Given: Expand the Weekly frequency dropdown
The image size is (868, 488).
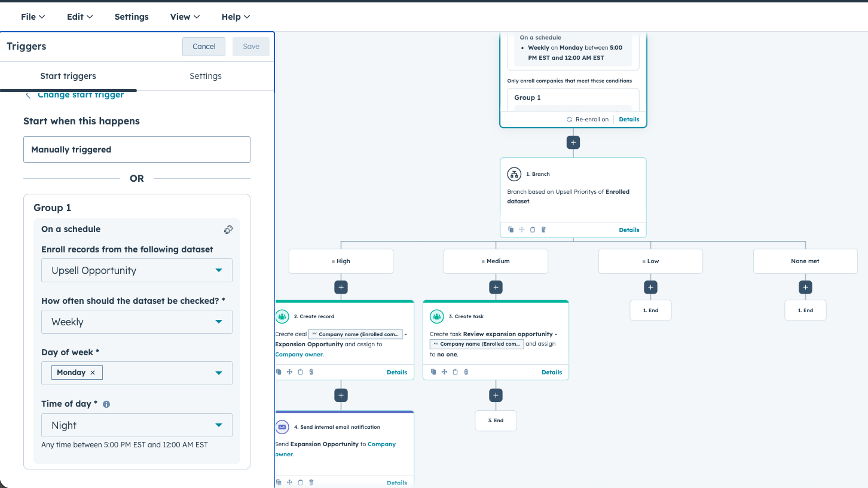Looking at the screenshot, I should tap(136, 322).
